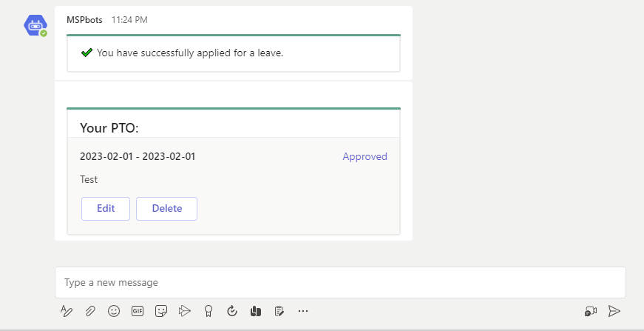This screenshot has height=331, width=644.
Task: Click the Attach file paperclip icon
Action: point(90,311)
